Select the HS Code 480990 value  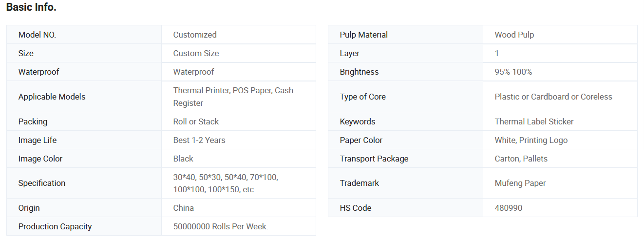point(509,208)
